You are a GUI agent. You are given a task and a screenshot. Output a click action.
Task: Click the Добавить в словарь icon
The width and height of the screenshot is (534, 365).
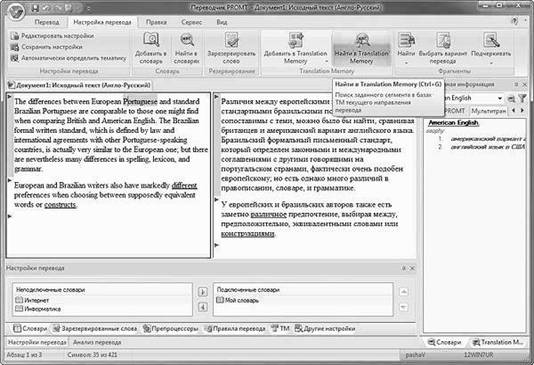tap(151, 39)
